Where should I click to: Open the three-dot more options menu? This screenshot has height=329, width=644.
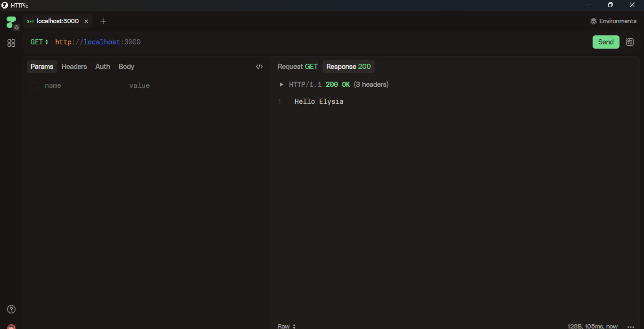coord(631,326)
